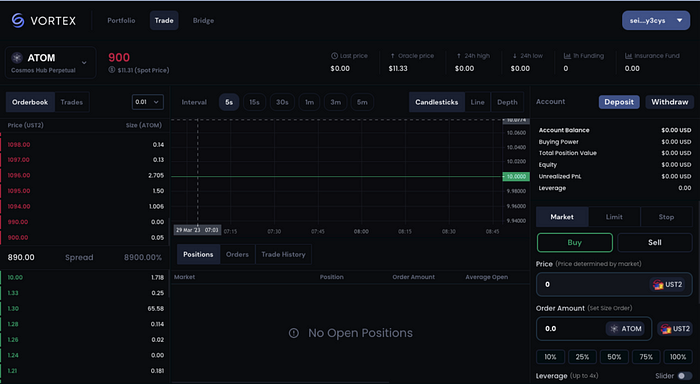Click the chart icon beside 1h Funding

(567, 56)
